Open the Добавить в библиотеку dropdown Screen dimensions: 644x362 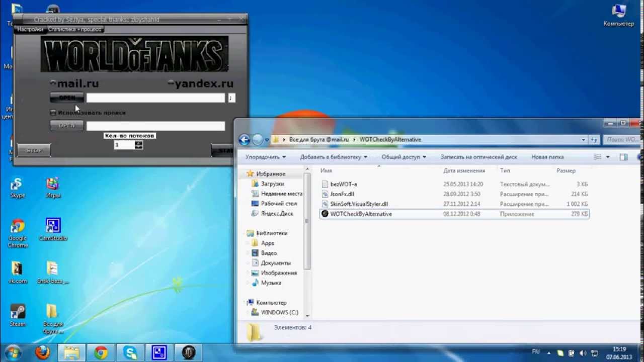pos(334,157)
